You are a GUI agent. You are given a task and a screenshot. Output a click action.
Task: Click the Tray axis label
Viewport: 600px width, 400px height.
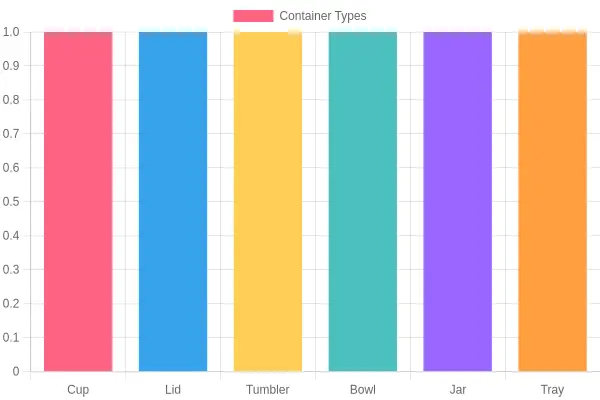pos(553,390)
